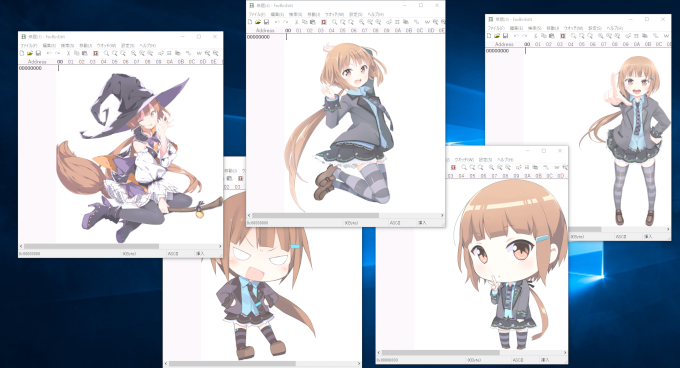Click New file icon in jumping girl window

(x=250, y=22)
